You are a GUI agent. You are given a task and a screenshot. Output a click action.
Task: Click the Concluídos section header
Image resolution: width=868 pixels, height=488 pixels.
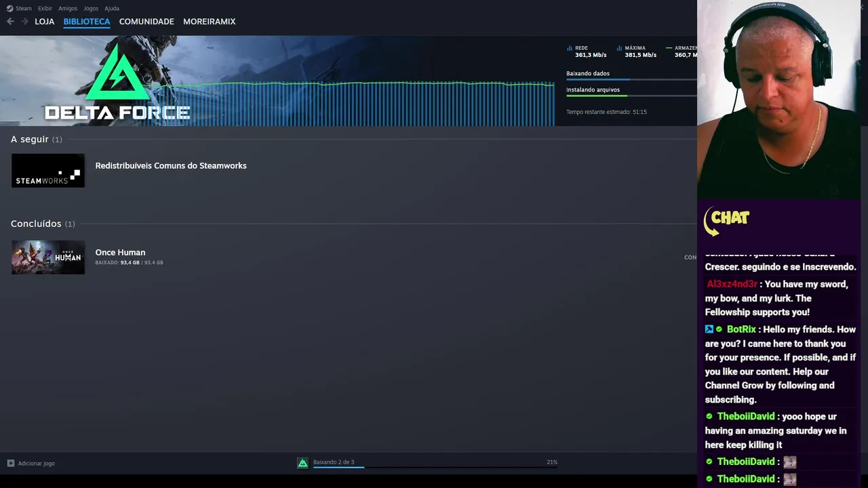click(43, 224)
